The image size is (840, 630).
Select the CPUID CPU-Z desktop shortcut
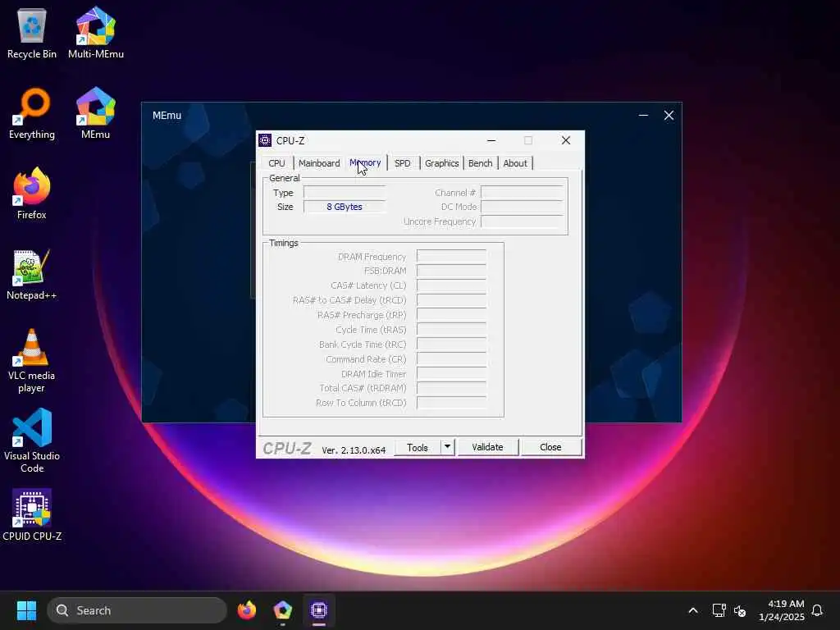coord(32,515)
